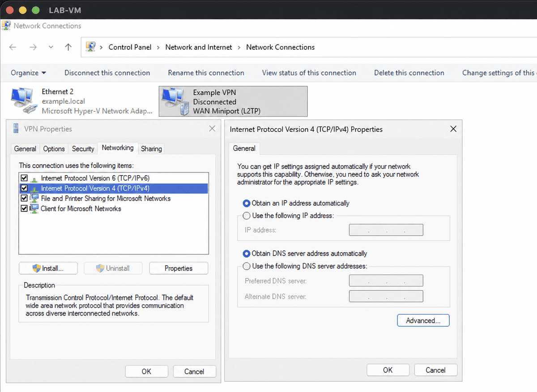Click the Preferred DNS server field
Viewport: 537px width, 392px height.
pos(386,281)
